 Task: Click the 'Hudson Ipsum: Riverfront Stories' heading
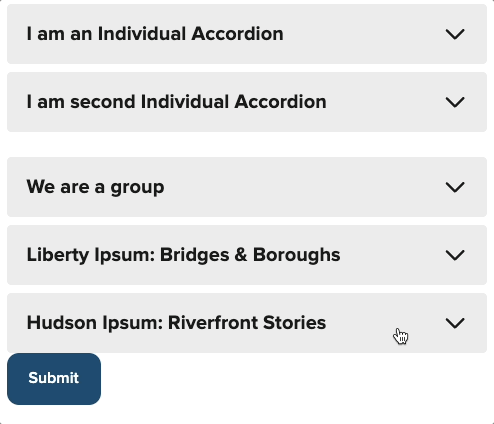pyautogui.click(x=176, y=323)
